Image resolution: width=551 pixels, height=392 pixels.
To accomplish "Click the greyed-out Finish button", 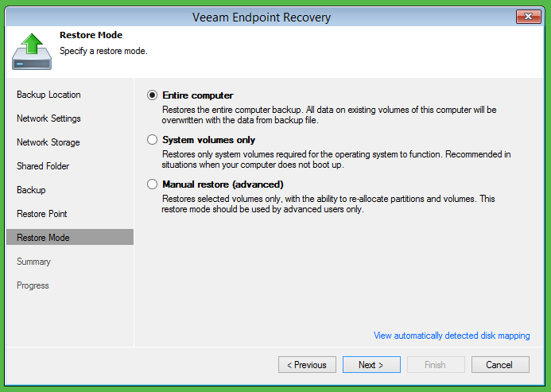I will click(436, 365).
